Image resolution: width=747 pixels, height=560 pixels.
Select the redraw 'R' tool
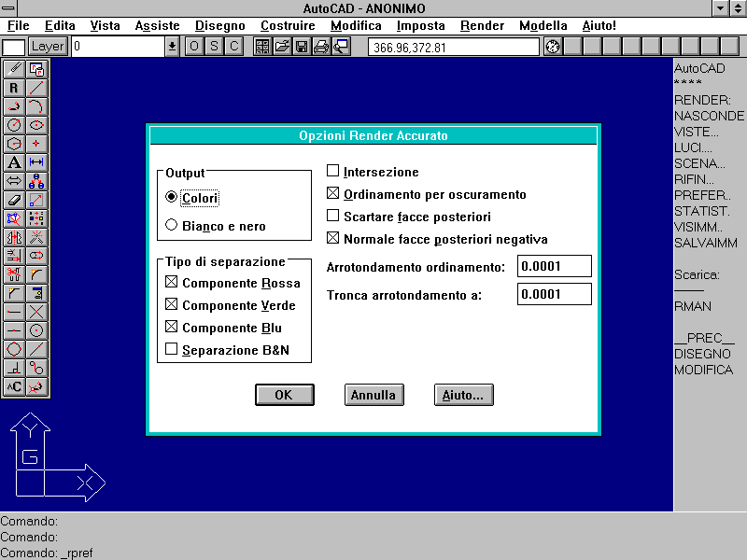click(x=14, y=88)
